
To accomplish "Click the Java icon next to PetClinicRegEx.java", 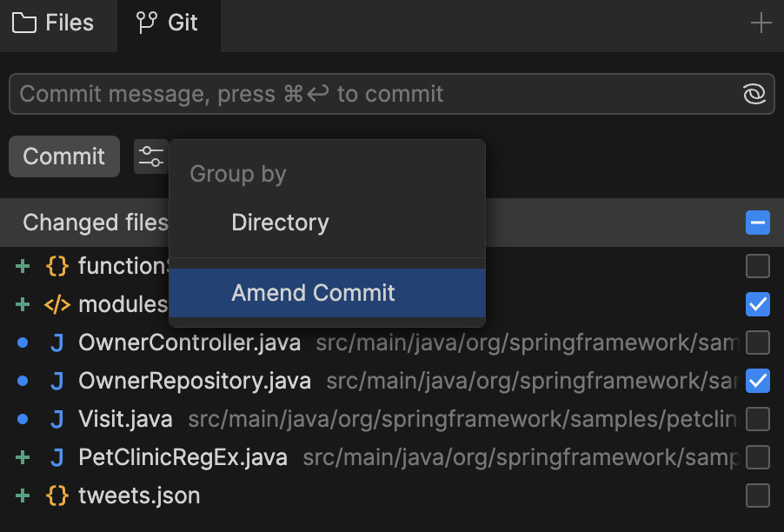I will (57, 456).
